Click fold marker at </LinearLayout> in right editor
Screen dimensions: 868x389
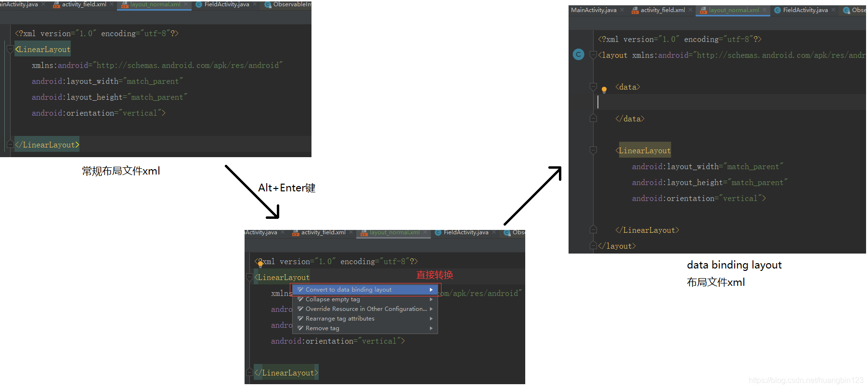coord(593,229)
